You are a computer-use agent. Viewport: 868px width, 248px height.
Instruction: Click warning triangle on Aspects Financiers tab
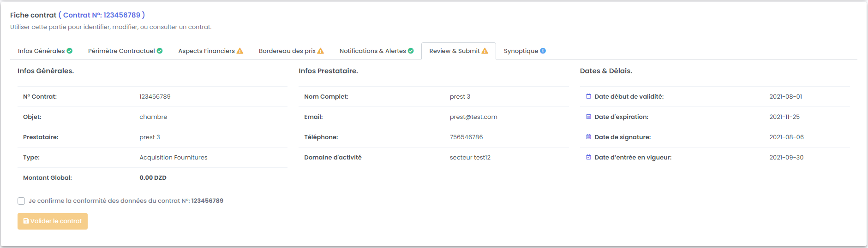tap(240, 51)
